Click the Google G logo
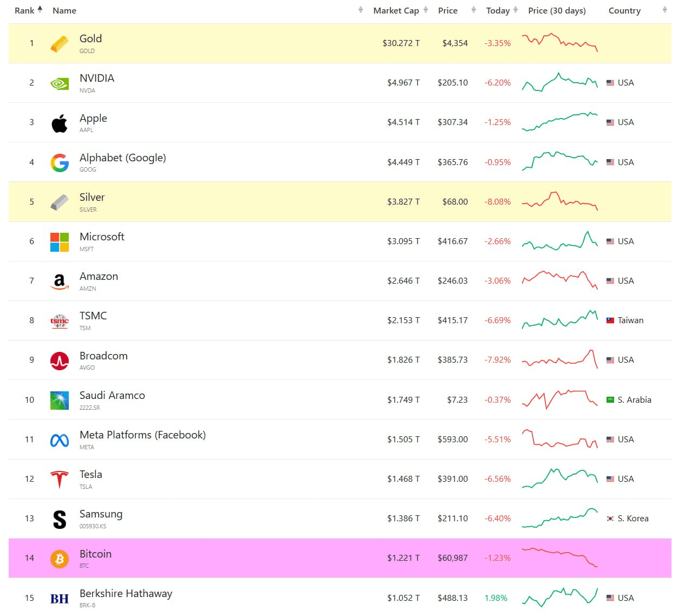 pyautogui.click(x=60, y=162)
